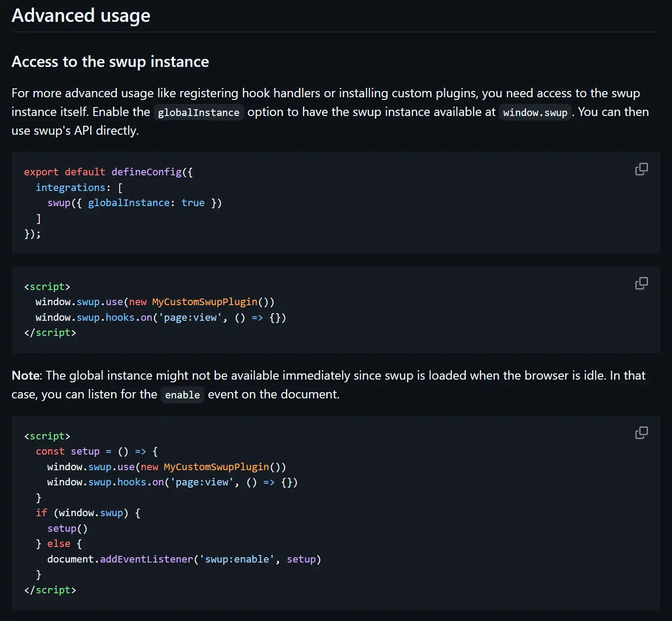Click the line 'integrations: ['
Image resolution: width=672 pixels, height=621 pixels.
79,187
